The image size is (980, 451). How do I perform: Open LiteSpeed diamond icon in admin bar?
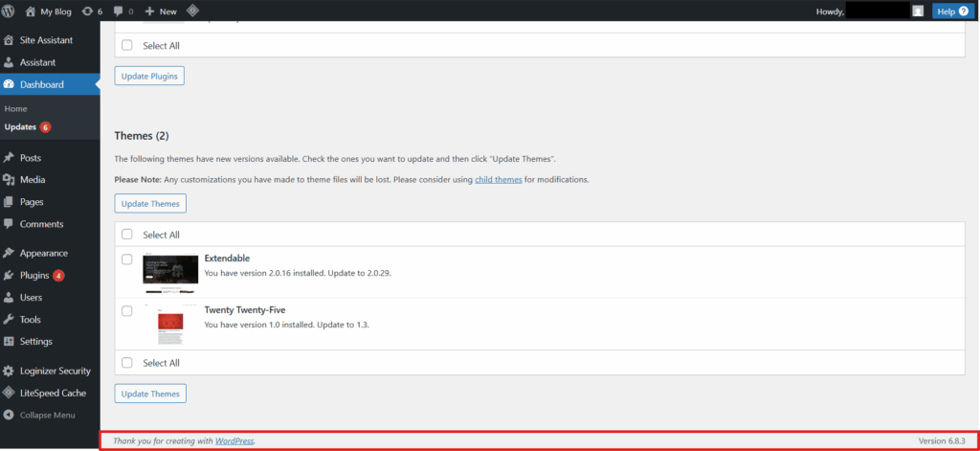[193, 11]
